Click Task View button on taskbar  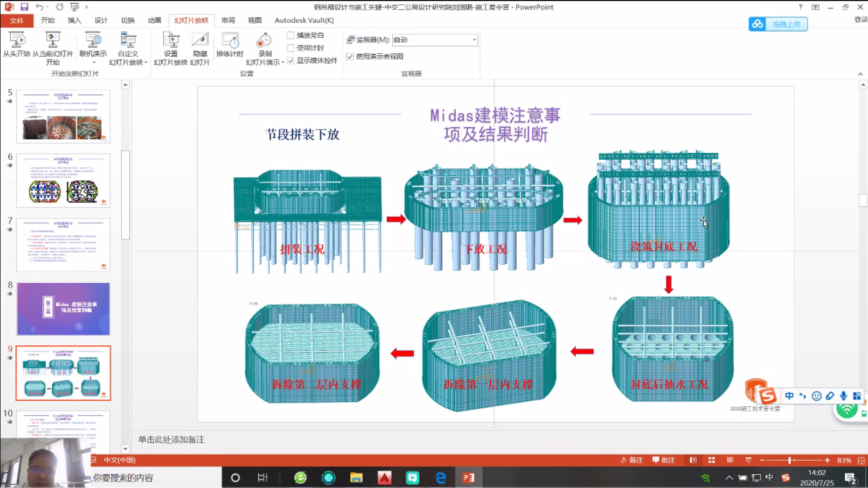coord(262,477)
